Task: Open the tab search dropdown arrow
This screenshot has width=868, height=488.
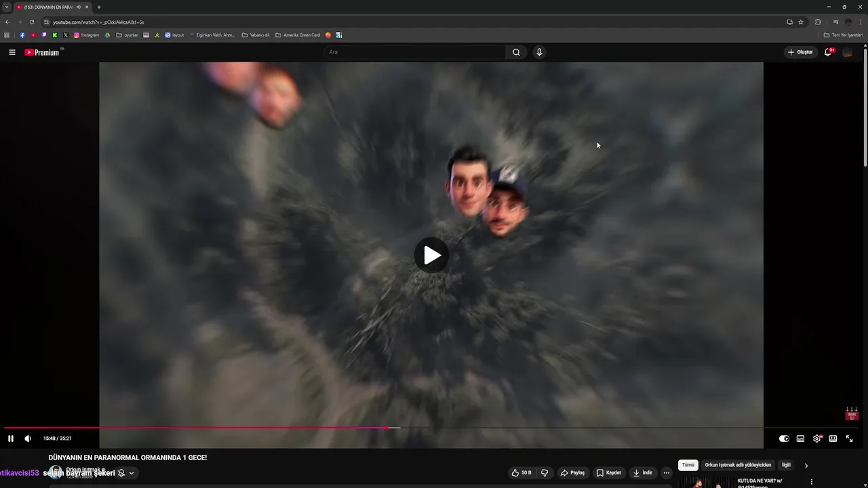Action: tap(7, 7)
